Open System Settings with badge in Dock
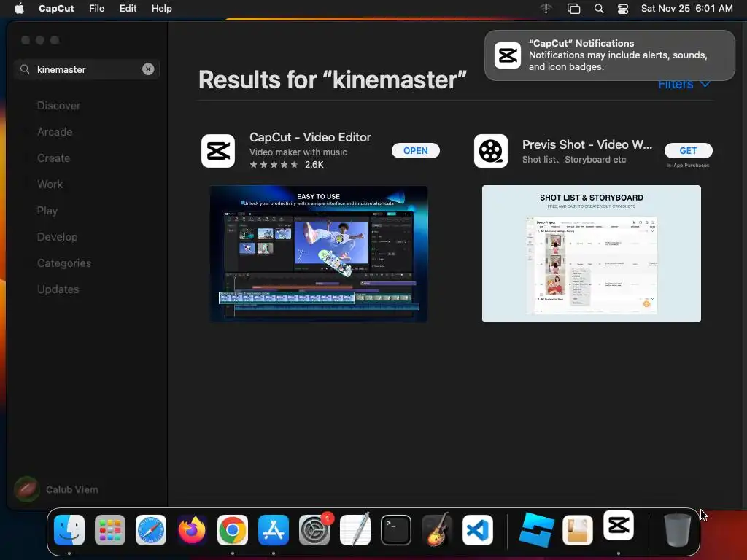Viewport: 747px width, 560px height. [314, 530]
